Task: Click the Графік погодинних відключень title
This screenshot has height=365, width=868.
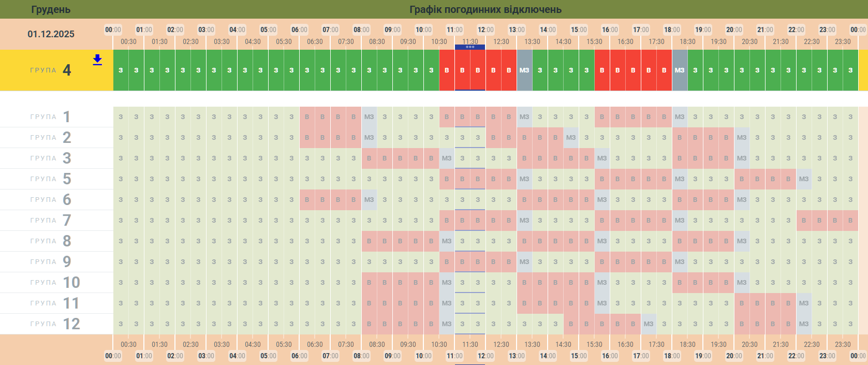Action: point(485,9)
